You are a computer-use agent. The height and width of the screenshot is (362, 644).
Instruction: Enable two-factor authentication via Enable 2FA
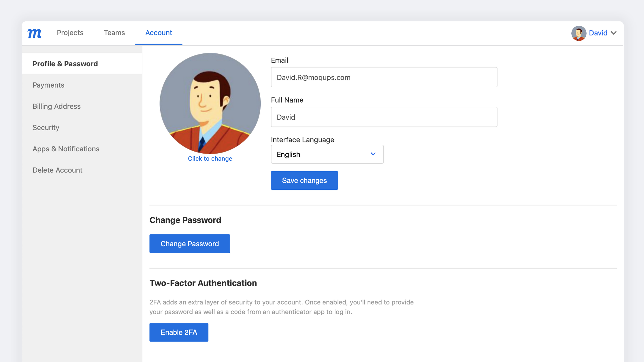click(x=179, y=332)
